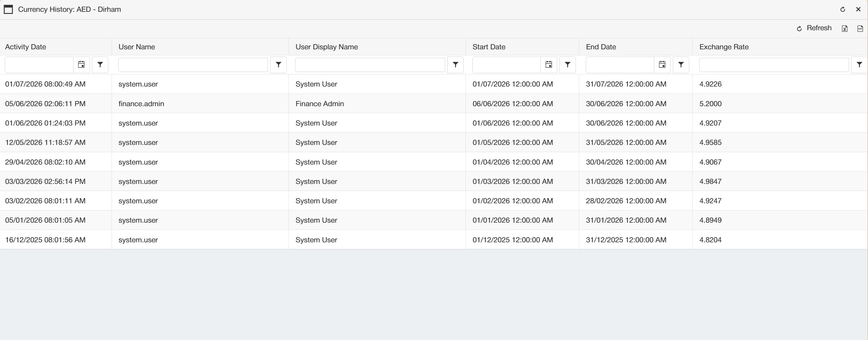Focus the End Date filter input
Screen dimensions: 868x340
coord(620,65)
